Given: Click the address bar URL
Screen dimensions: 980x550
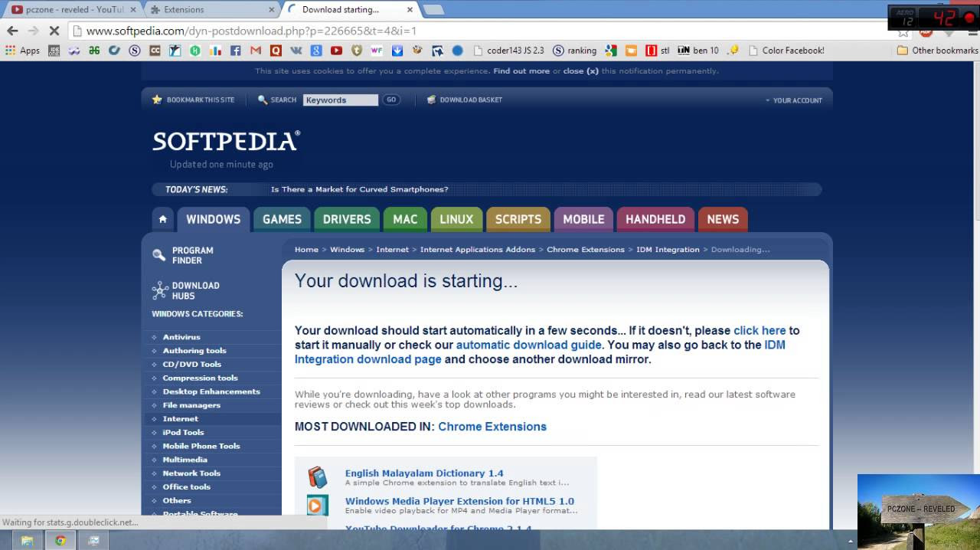Looking at the screenshot, I should [251, 31].
